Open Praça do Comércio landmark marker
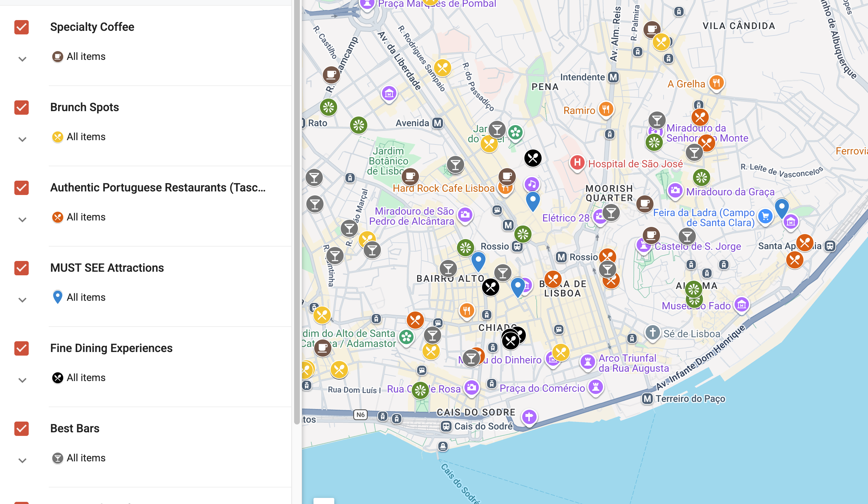 tap(596, 387)
